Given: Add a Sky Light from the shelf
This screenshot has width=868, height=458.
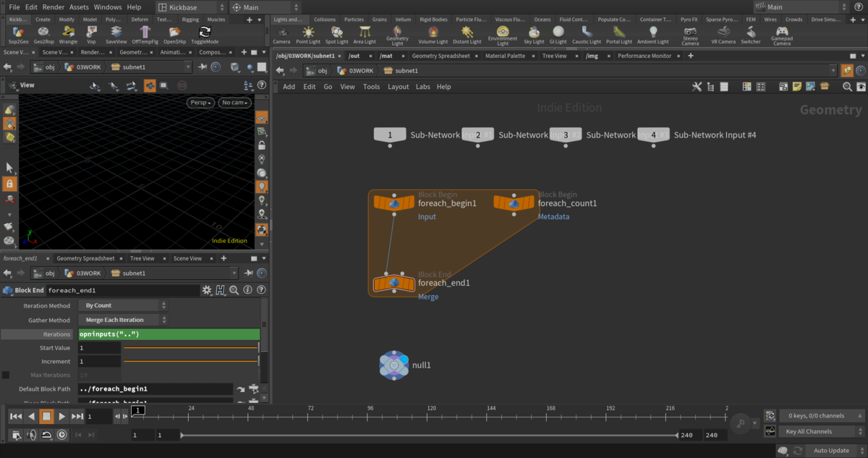Looking at the screenshot, I should click(x=534, y=35).
